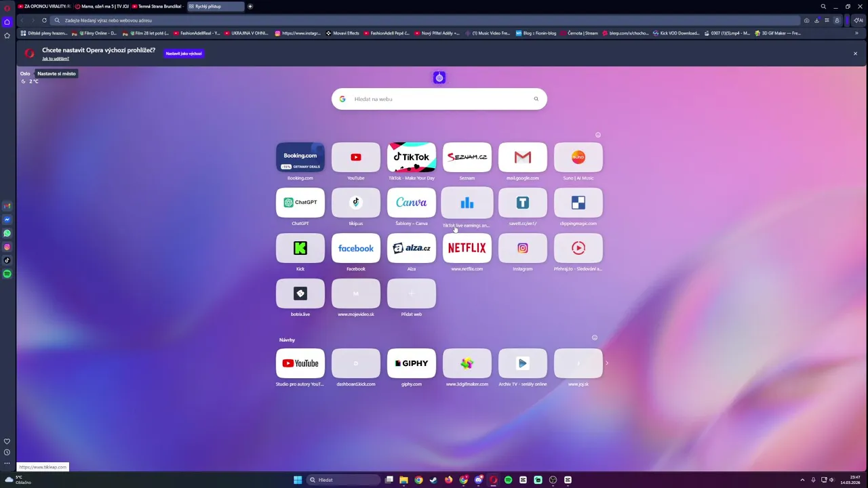This screenshot has height=488, width=868.
Task: Open the Blog : Fionin-blog bookmark
Action: click(x=536, y=33)
